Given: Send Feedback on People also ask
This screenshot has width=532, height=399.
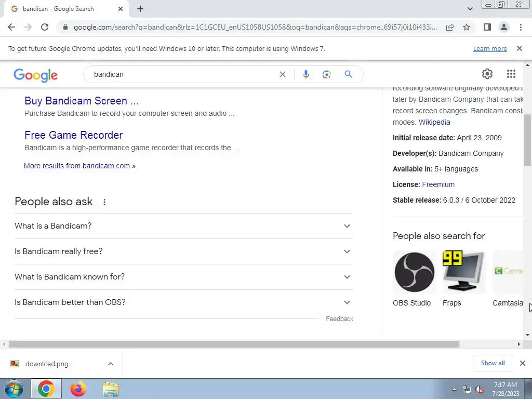Looking at the screenshot, I should 339,319.
